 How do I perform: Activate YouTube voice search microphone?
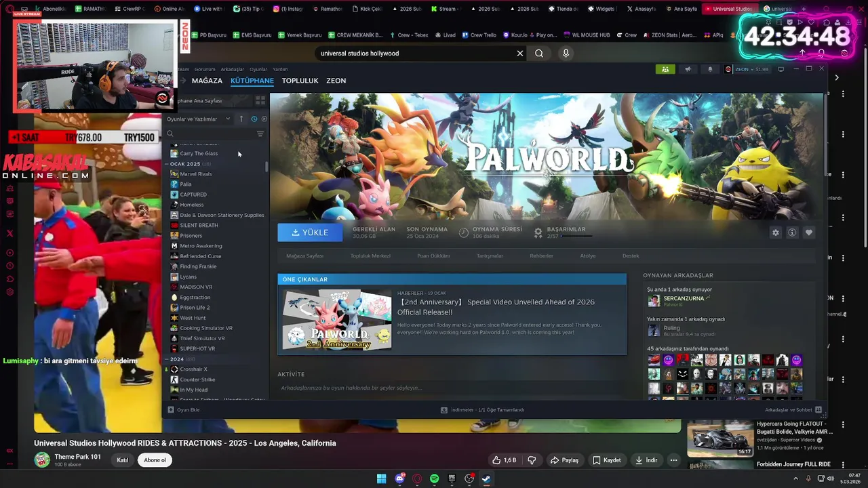566,54
